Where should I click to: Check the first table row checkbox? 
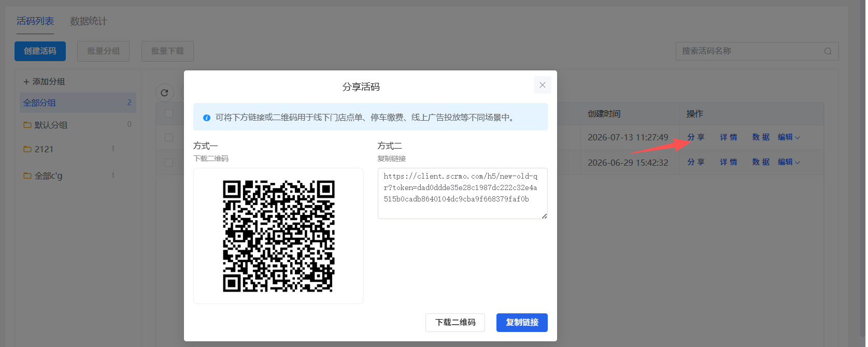tap(169, 137)
